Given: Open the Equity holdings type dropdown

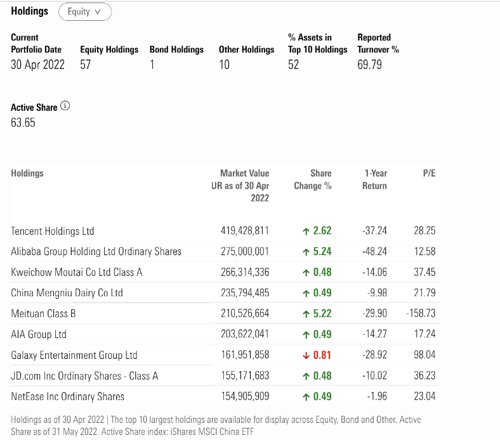Looking at the screenshot, I should (85, 12).
